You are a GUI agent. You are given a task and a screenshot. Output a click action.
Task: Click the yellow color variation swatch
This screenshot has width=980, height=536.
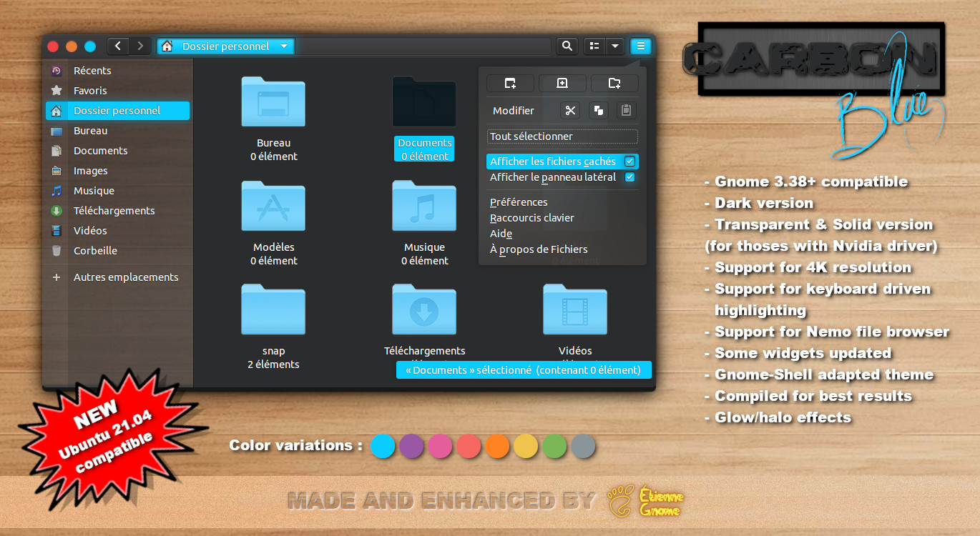point(526,446)
